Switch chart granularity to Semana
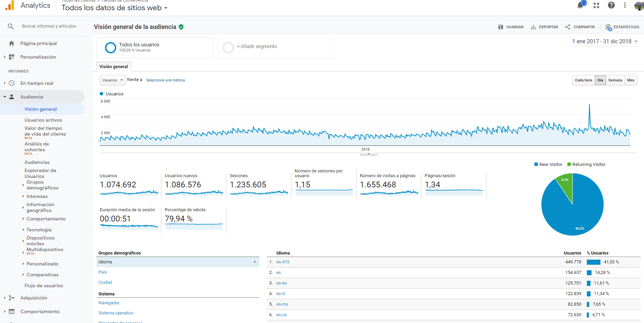The height and width of the screenshot is (323, 644). [615, 80]
